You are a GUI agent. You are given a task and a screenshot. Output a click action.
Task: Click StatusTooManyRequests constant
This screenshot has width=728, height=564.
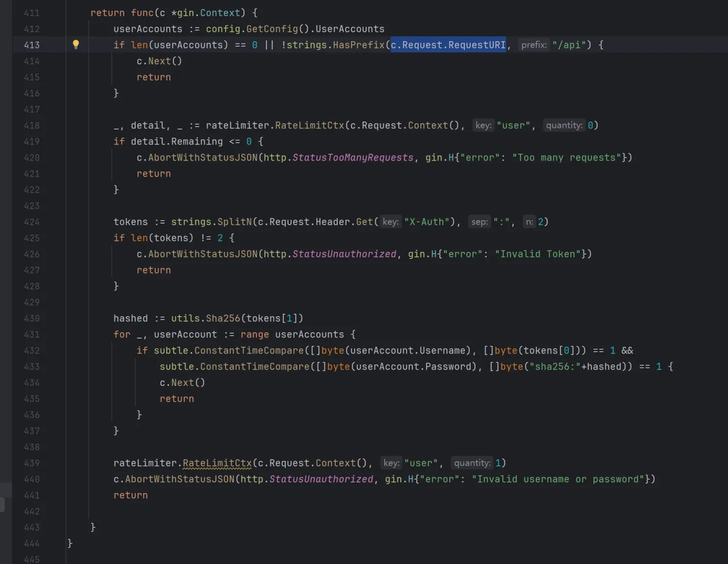coord(353,158)
